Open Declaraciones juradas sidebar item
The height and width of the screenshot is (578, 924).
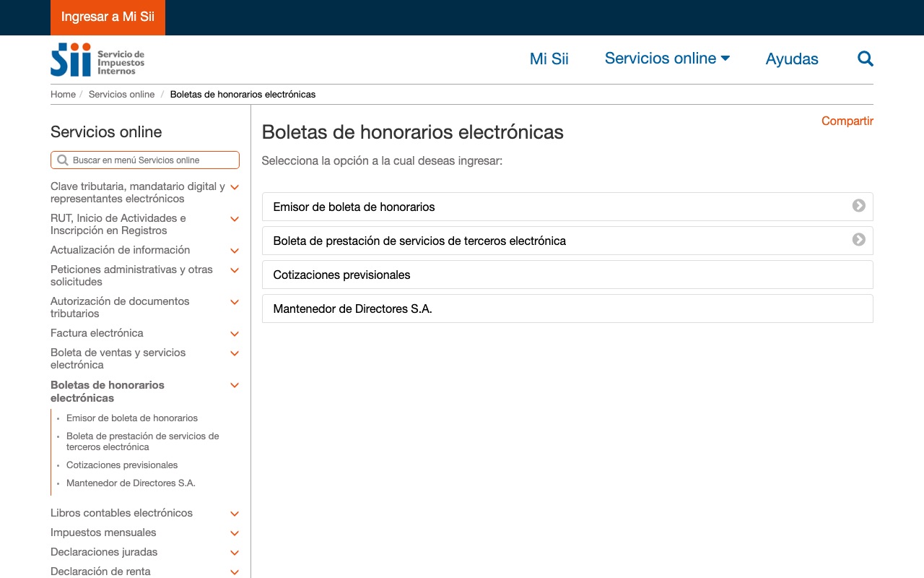[x=104, y=552]
